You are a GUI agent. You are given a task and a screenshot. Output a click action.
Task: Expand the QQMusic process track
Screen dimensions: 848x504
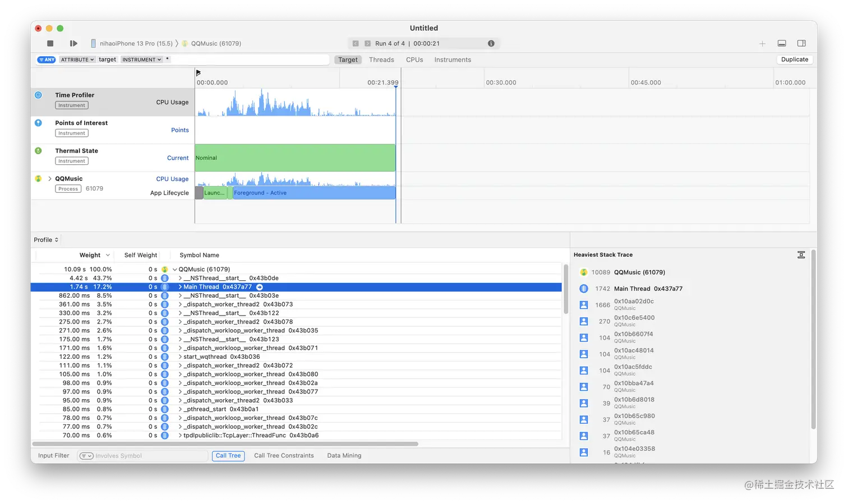coord(50,179)
